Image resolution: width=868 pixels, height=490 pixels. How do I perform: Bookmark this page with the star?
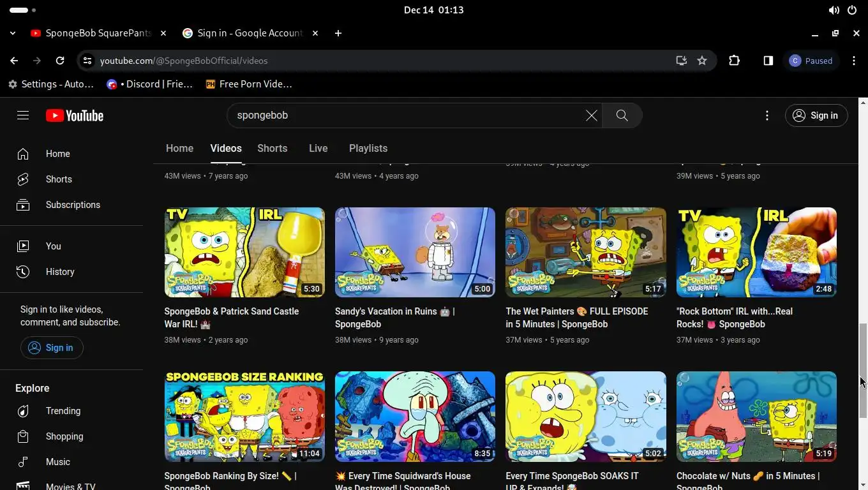tap(702, 61)
